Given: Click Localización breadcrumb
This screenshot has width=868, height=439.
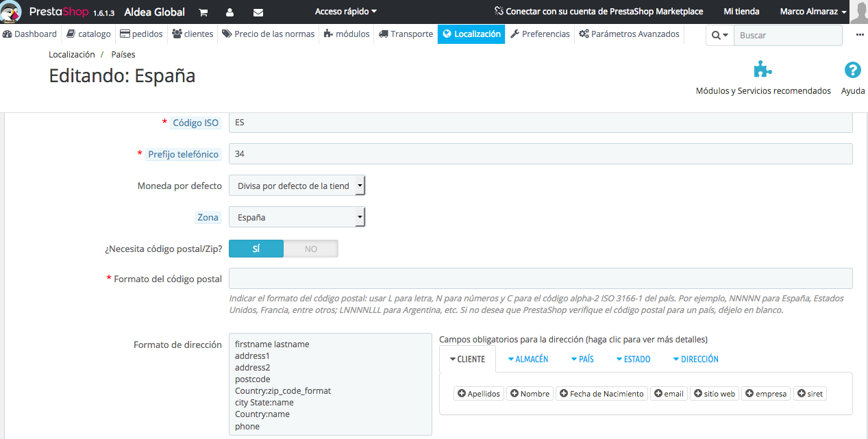Looking at the screenshot, I should coord(72,54).
